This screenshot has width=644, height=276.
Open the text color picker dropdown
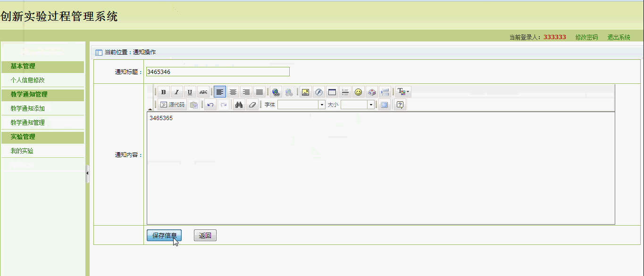[403, 92]
